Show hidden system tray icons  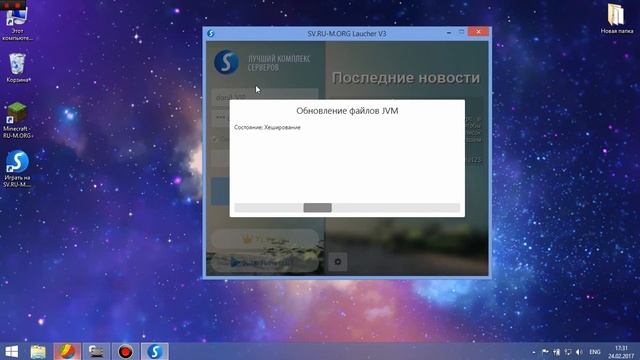(x=533, y=352)
